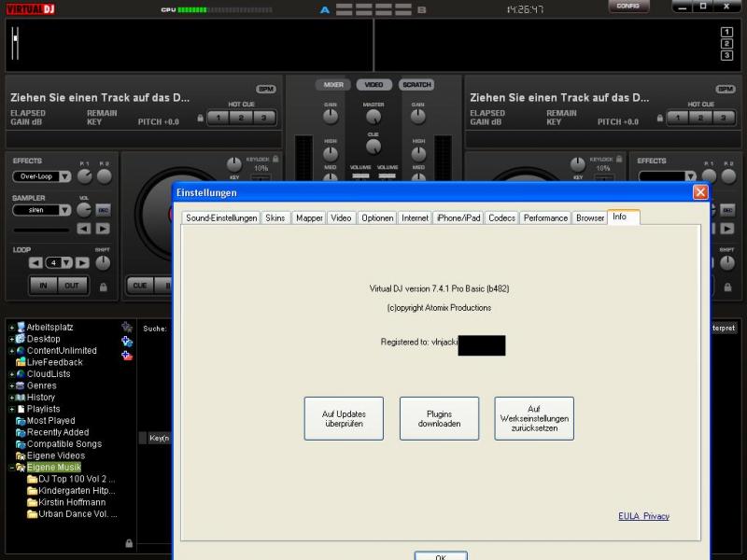Image resolution: width=747 pixels, height=560 pixels.
Task: Click the left deck loop OUT button
Action: click(71, 286)
